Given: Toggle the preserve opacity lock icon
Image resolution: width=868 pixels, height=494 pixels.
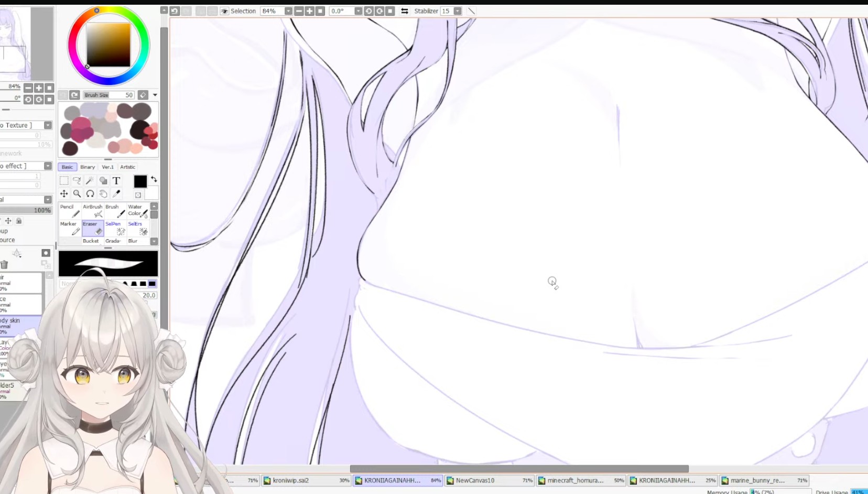Looking at the screenshot, I should [19, 221].
